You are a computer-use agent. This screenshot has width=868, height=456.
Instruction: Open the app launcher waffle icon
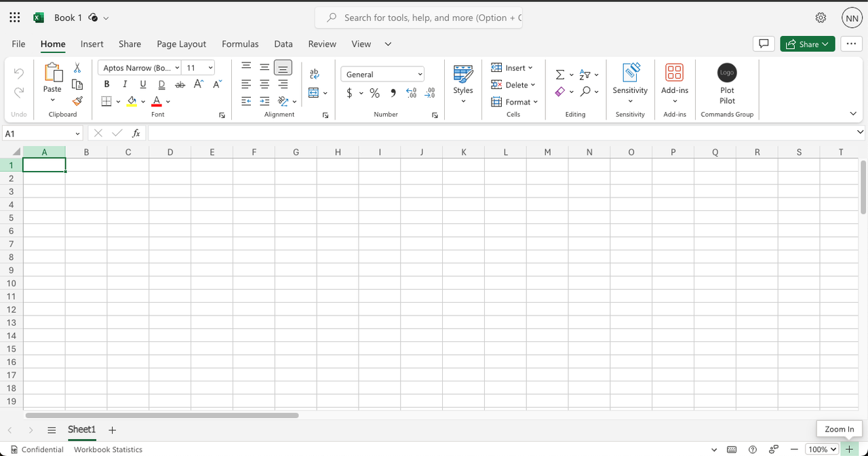[15, 18]
